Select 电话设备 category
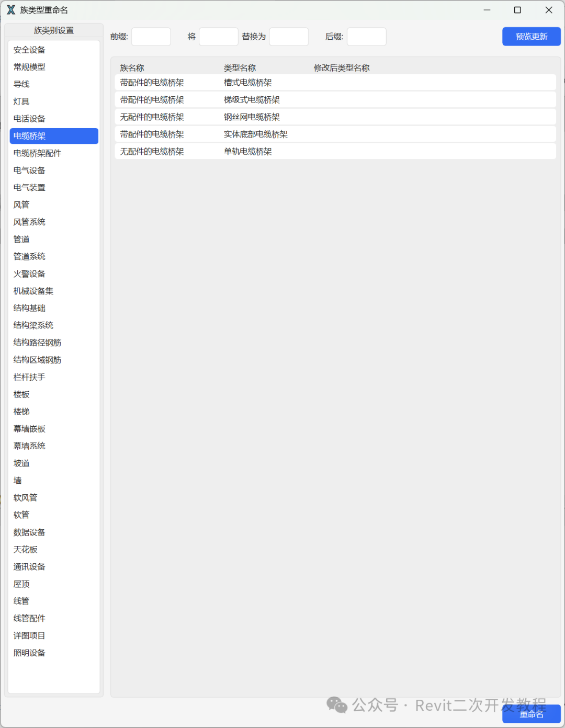 click(x=54, y=119)
